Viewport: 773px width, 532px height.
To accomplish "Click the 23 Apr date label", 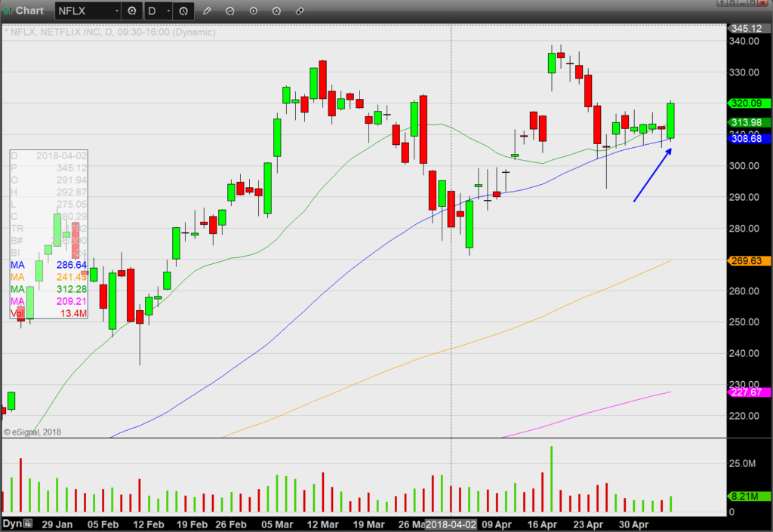I will (588, 524).
